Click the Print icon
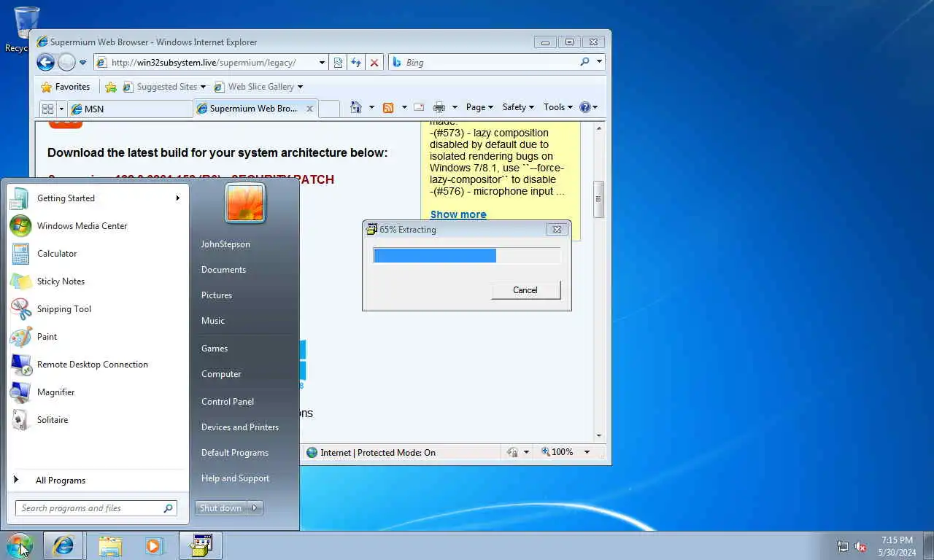Screen dimensions: 934x560 click(x=439, y=107)
